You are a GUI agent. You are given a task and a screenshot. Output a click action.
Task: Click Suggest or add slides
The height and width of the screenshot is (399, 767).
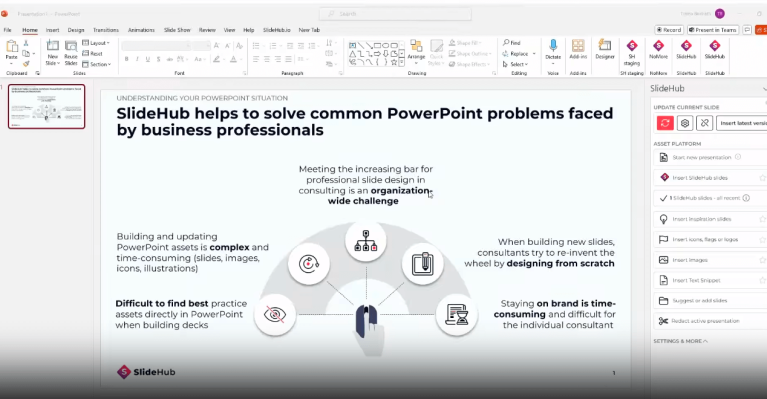coord(710,301)
